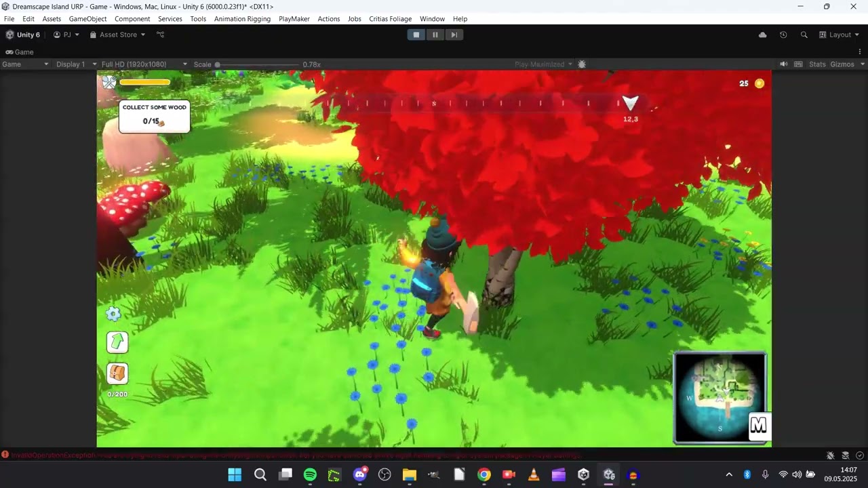
Task: Open the version control icon
Action: [161, 35]
